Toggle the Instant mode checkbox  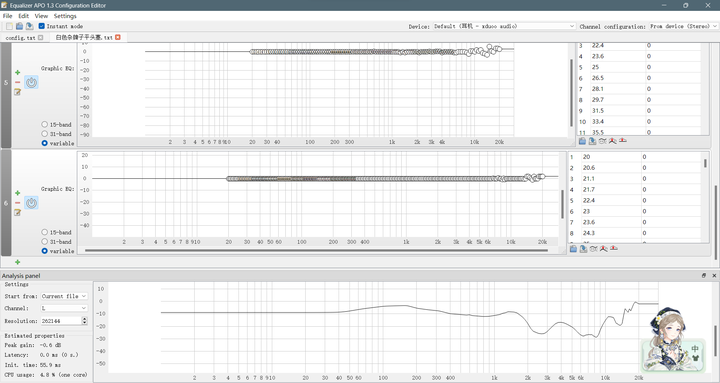point(41,26)
